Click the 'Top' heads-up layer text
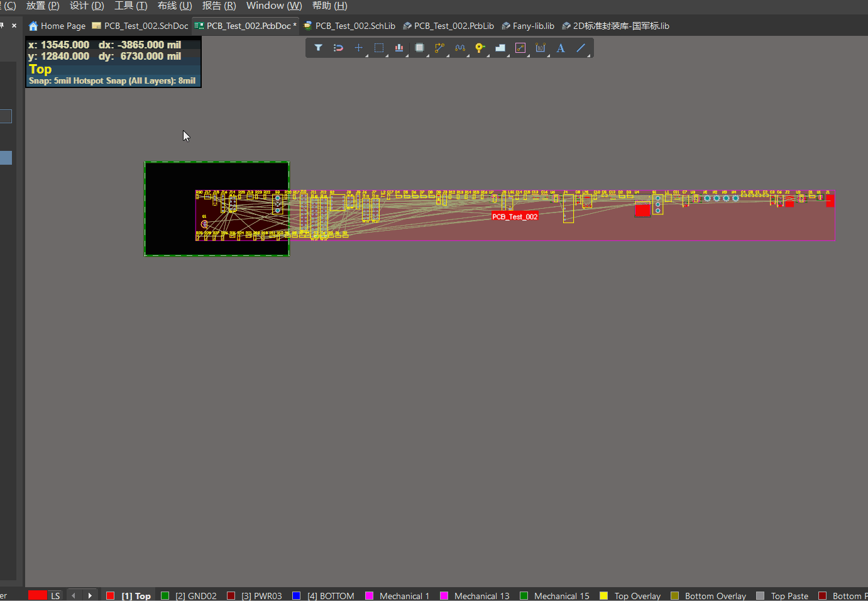The width and height of the screenshot is (868, 601). click(40, 69)
